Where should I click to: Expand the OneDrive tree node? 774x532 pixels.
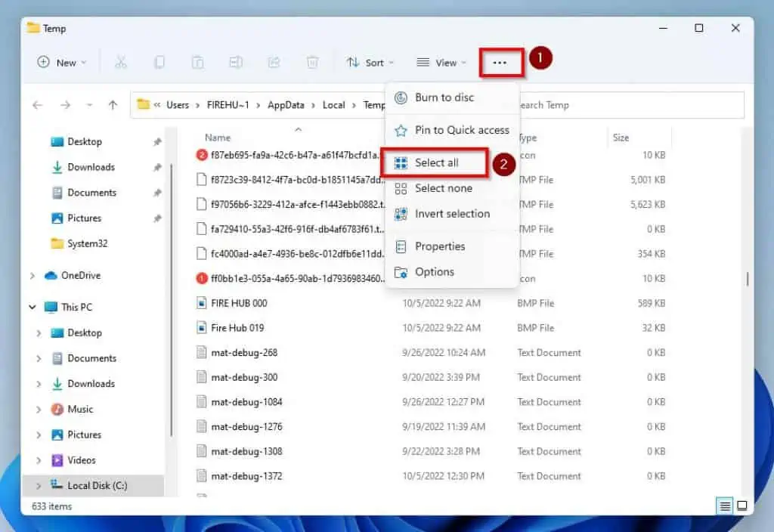33,276
